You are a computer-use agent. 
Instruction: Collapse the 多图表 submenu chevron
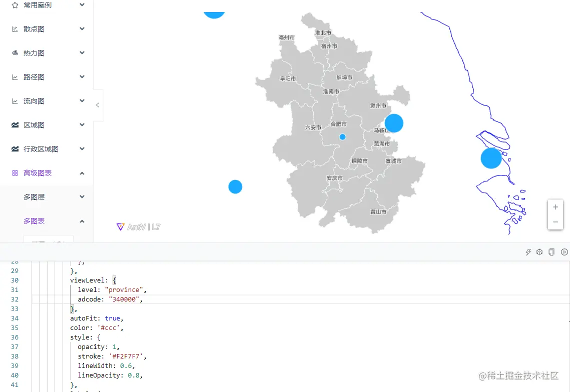82,221
